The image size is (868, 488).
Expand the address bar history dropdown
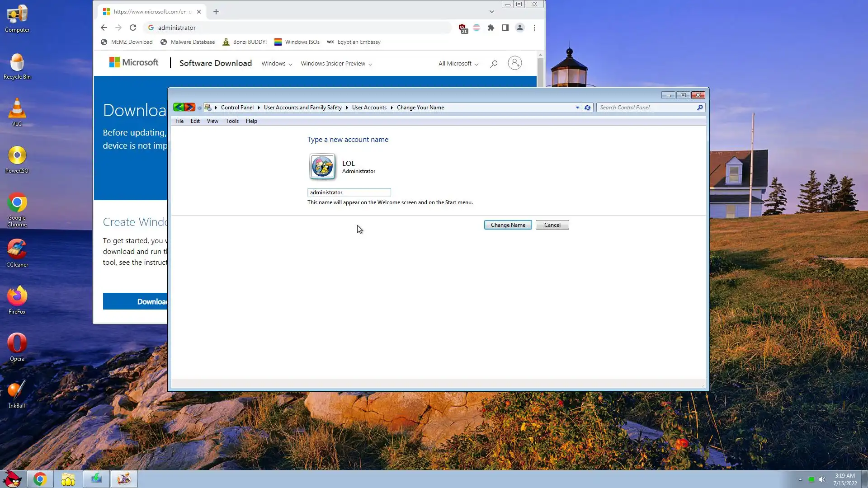click(x=577, y=108)
